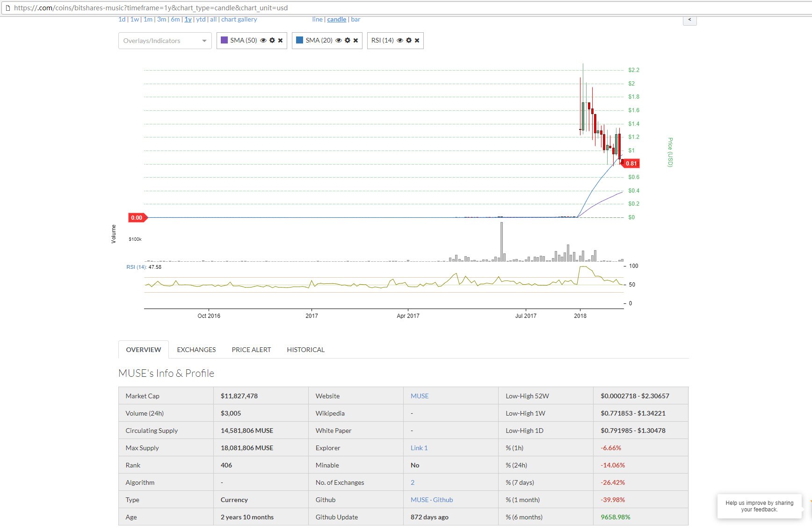Toggle visibility of SMA (50) overlay
This screenshot has height=532, width=812.
pyautogui.click(x=263, y=41)
